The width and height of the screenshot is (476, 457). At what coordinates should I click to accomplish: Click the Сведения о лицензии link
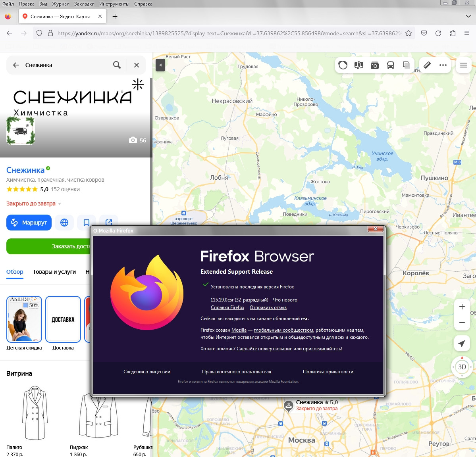147,371
